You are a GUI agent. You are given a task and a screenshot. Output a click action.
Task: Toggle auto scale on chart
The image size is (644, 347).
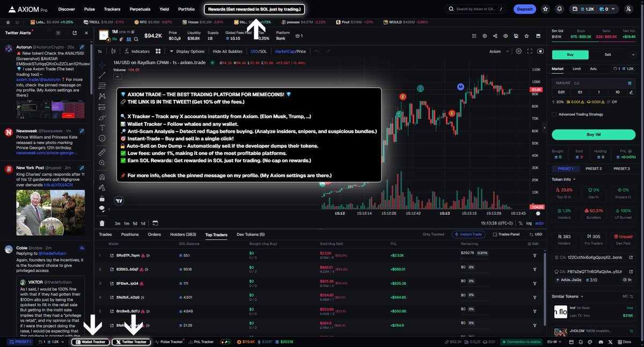(539, 223)
